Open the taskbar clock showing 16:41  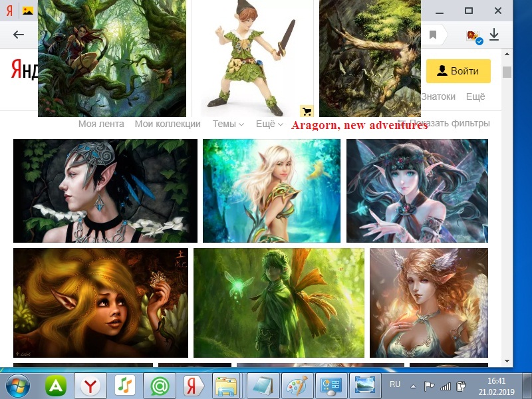(496, 386)
